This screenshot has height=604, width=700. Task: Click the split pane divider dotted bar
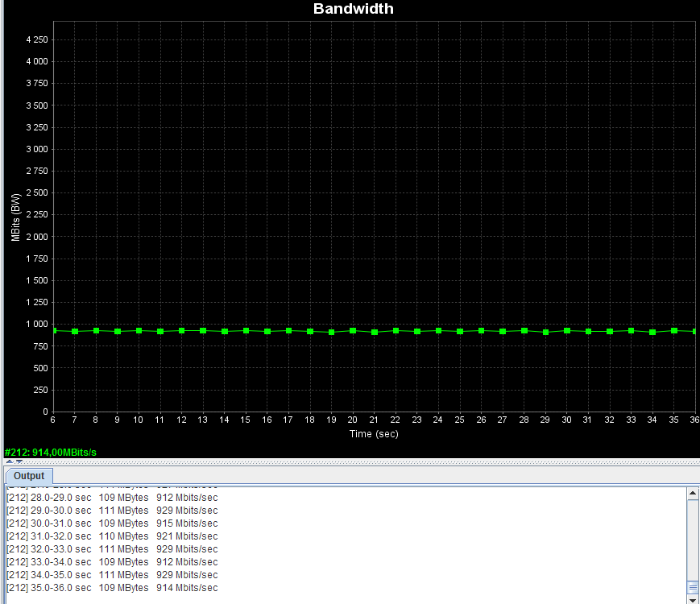click(352, 461)
